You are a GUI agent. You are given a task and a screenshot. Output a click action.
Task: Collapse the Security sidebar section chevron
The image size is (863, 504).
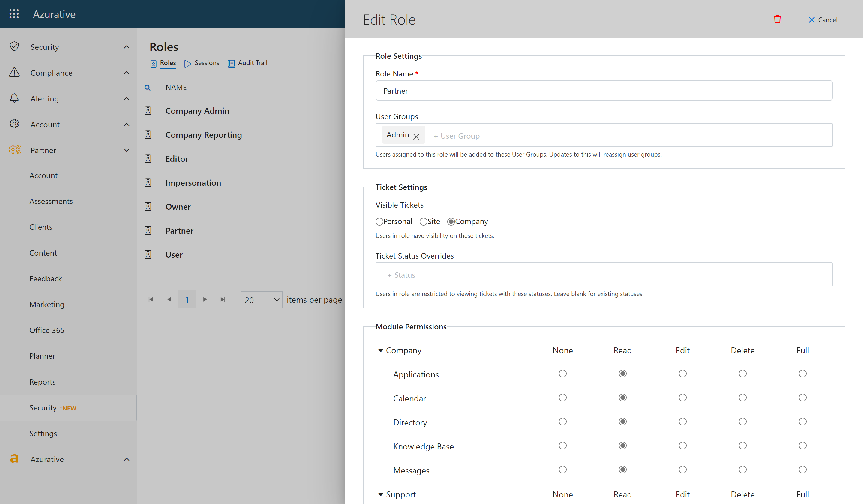pos(127,47)
